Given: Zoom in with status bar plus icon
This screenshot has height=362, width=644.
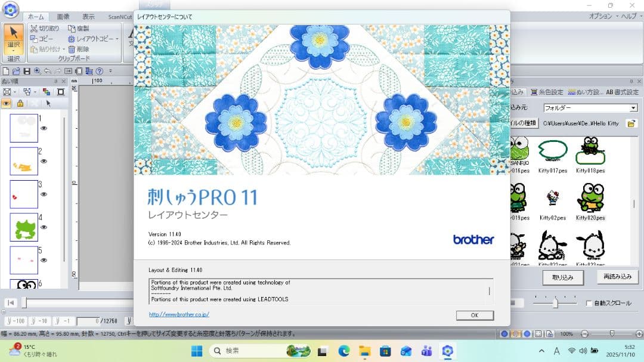Looking at the screenshot, I should [x=639, y=333].
